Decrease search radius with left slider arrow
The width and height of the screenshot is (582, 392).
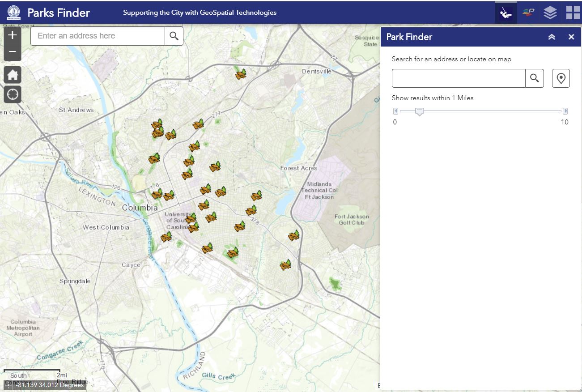395,111
